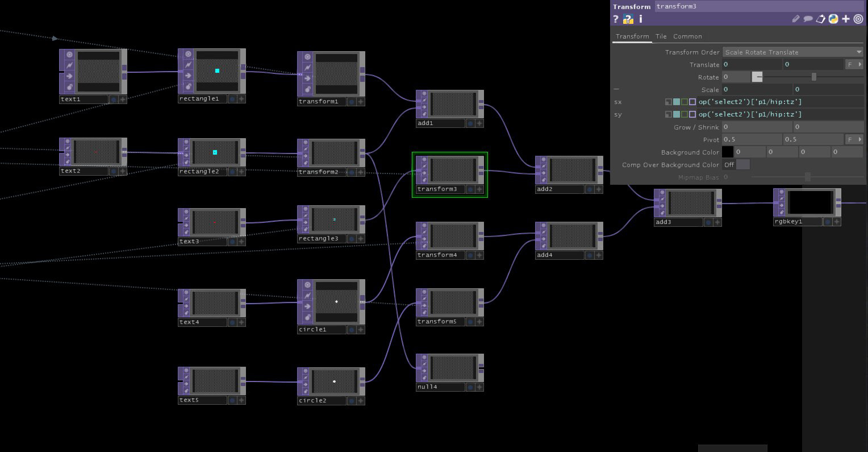Toggle clone immune lightning flag on text1
This screenshot has width=868, height=452.
[x=69, y=65]
